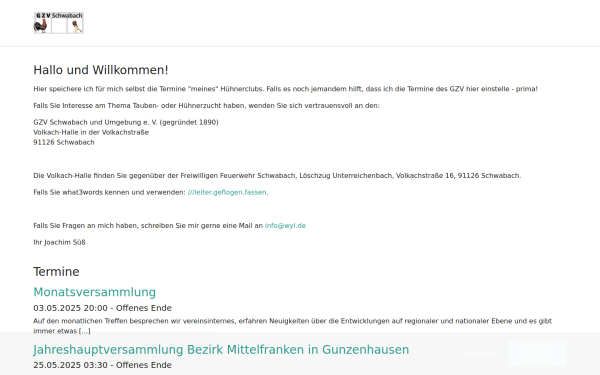Click the sentence starting 'Die Volkach-Halle finden Sie gegenüber'
Image resolution: width=600 pixels, height=375 pixels.
click(x=277, y=176)
